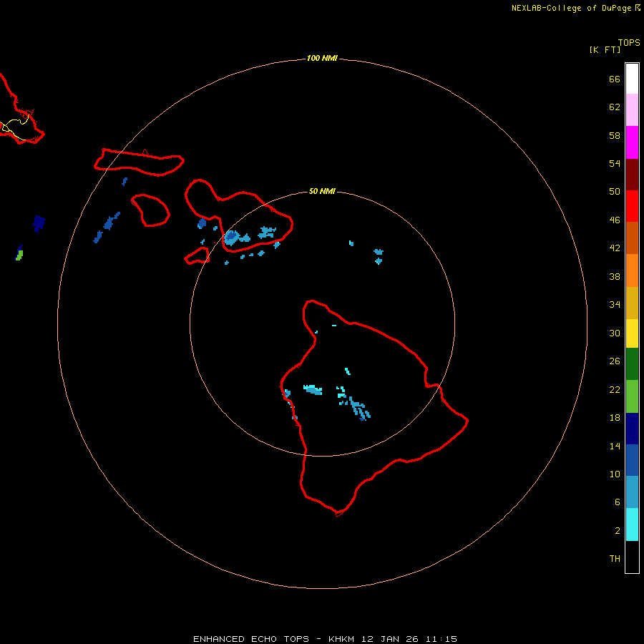
Task: Click the magenta 58 kft legend swatch
Action: 632,142
